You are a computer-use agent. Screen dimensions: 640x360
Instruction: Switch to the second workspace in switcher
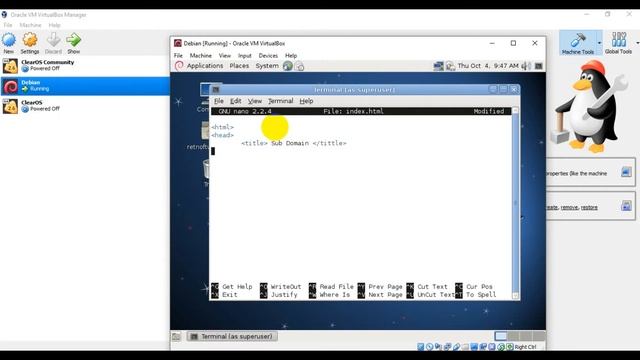tap(513, 336)
